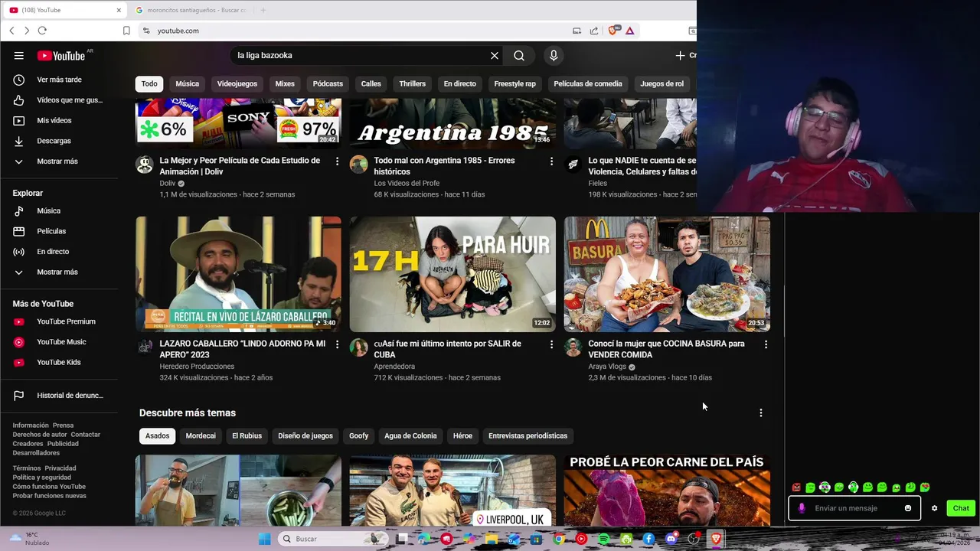980x551 pixels.
Task: Open more options for COCINA BASURA video
Action: (766, 344)
